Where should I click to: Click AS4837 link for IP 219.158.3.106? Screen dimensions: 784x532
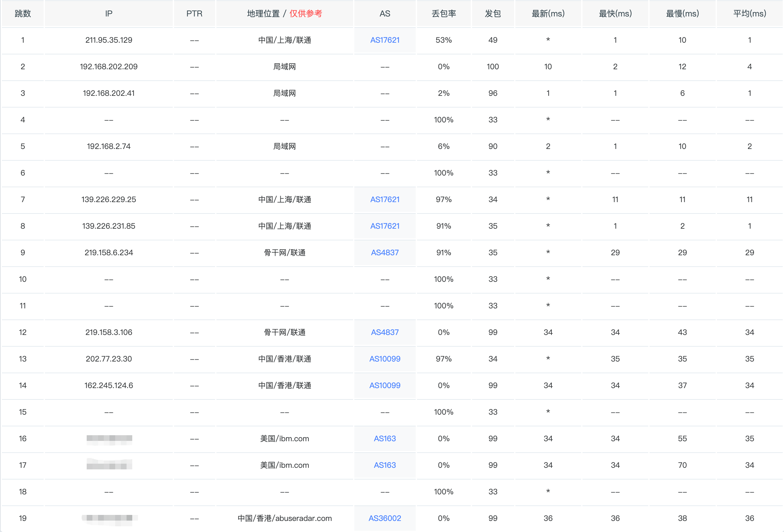pos(385,332)
